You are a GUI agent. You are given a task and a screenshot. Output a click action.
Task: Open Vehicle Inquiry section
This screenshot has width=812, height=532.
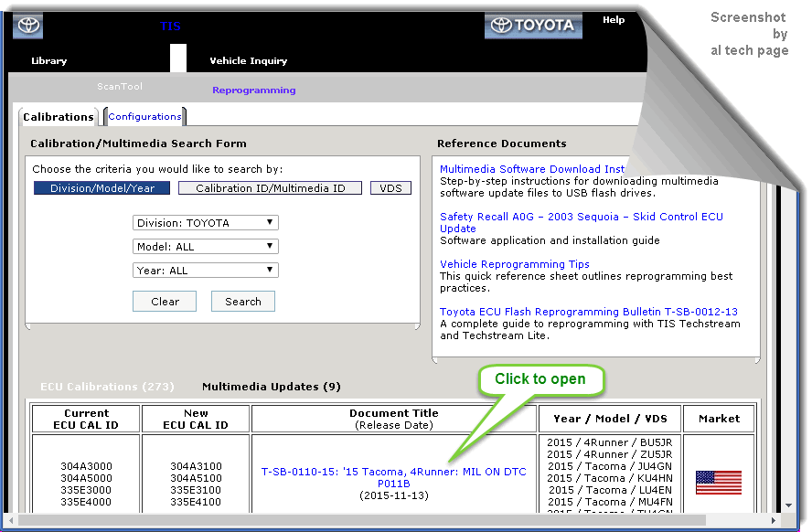248,61
